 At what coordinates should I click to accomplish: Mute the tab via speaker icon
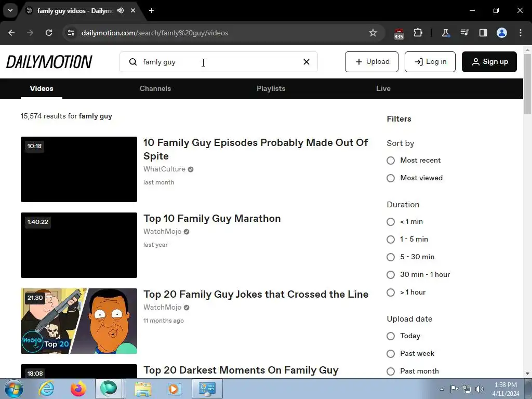121,10
